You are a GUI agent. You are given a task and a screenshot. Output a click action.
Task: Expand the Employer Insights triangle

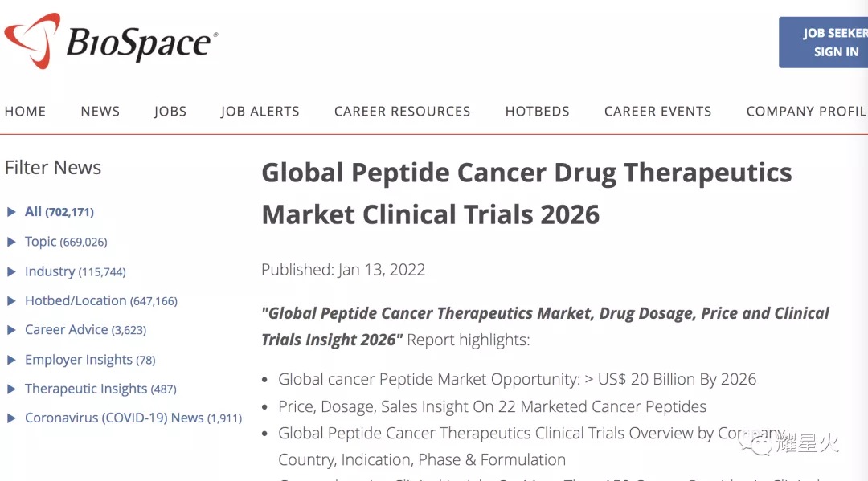[x=10, y=360]
